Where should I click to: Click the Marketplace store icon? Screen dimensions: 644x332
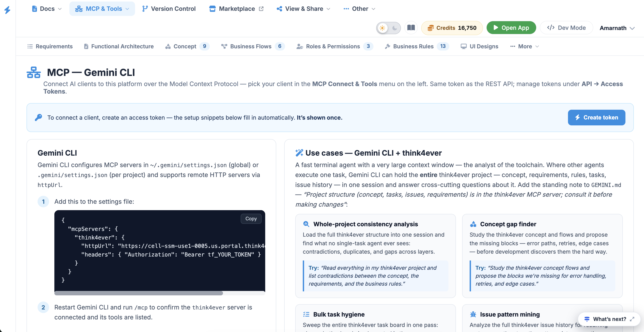212,9
